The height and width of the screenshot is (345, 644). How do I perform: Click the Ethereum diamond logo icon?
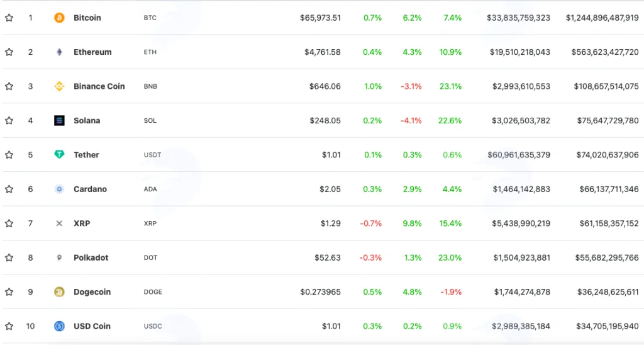point(59,52)
